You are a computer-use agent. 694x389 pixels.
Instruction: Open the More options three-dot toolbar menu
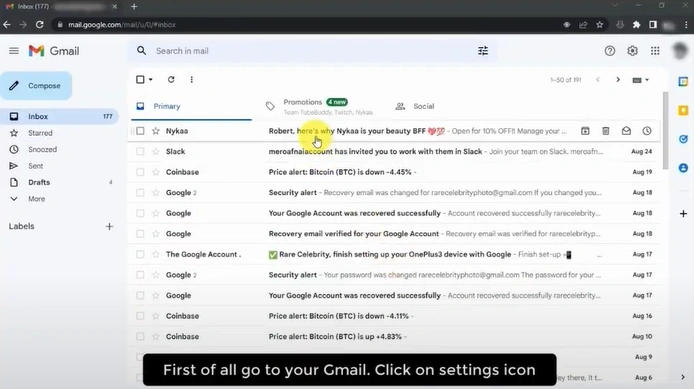191,80
